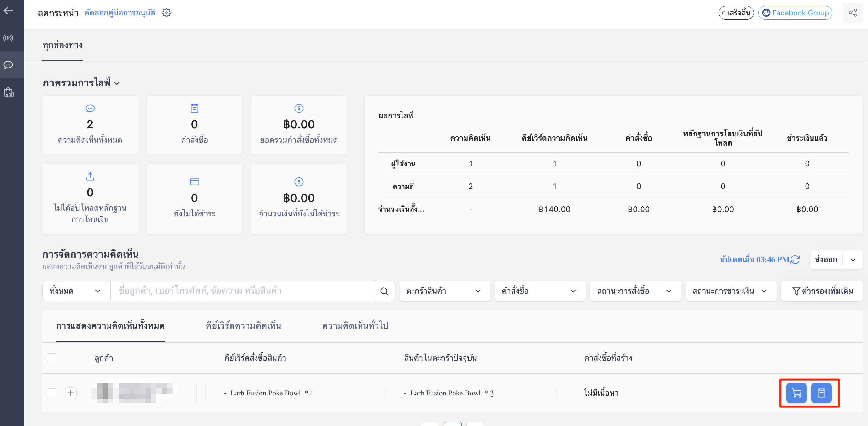
Task: Select the ทุกช่องทาง tab
Action: (63, 45)
